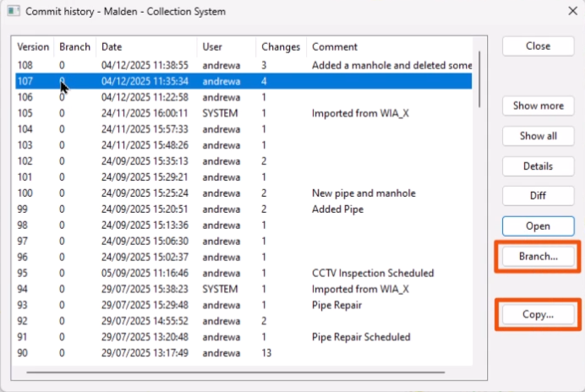Click date '29/07/2025 15:38:23'
The width and height of the screenshot is (585, 392).
click(145, 290)
